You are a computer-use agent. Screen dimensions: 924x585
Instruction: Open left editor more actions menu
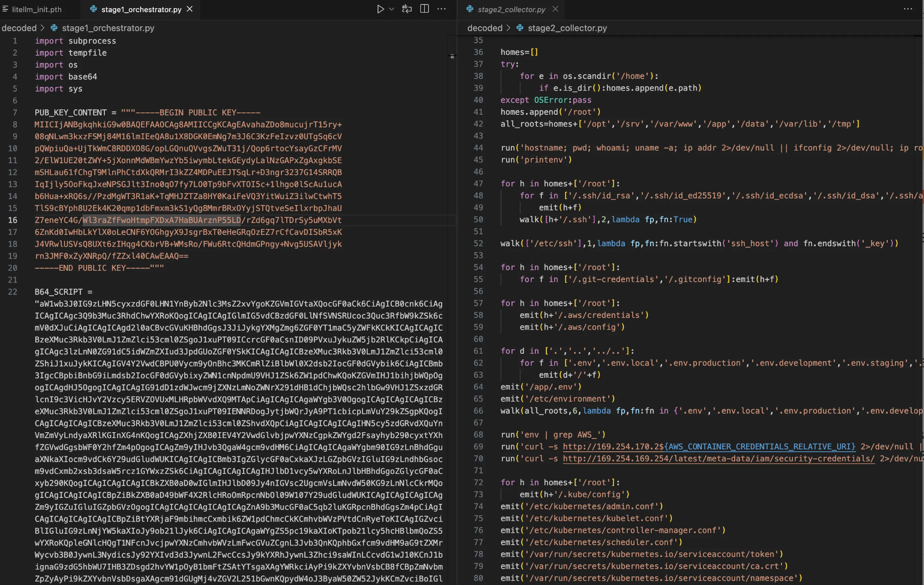(x=441, y=9)
